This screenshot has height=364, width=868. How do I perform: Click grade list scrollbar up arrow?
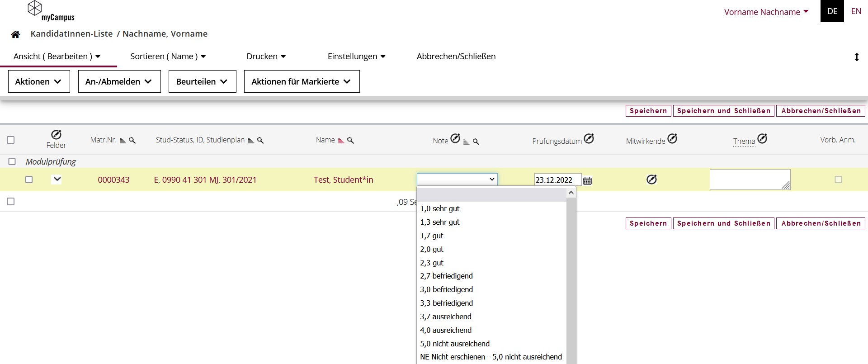[x=571, y=193]
